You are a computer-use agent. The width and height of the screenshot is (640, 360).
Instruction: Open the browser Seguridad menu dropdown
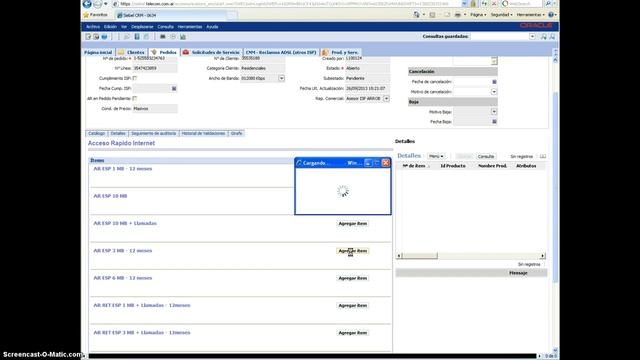(502, 15)
